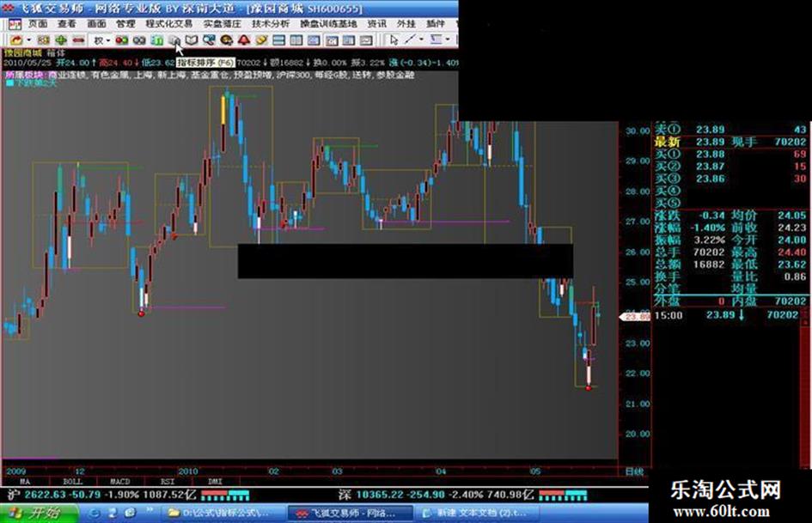Open the dropdown arrow next to 权
The height and width of the screenshot is (523, 812).
tap(107, 40)
